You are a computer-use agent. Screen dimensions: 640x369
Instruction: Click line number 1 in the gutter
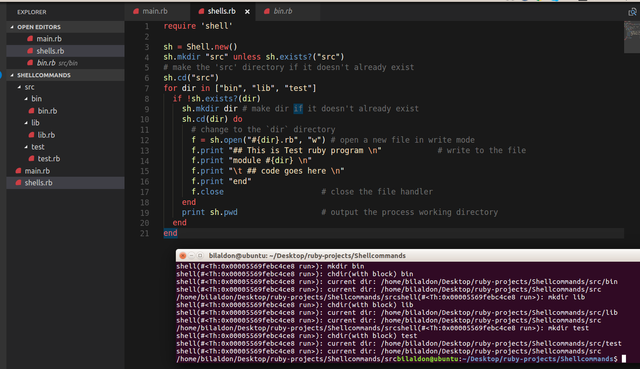(x=147, y=26)
